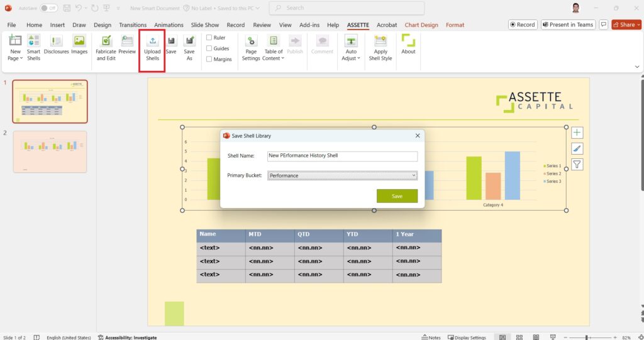Open the Auto Adjust dropdown

pyautogui.click(x=351, y=48)
